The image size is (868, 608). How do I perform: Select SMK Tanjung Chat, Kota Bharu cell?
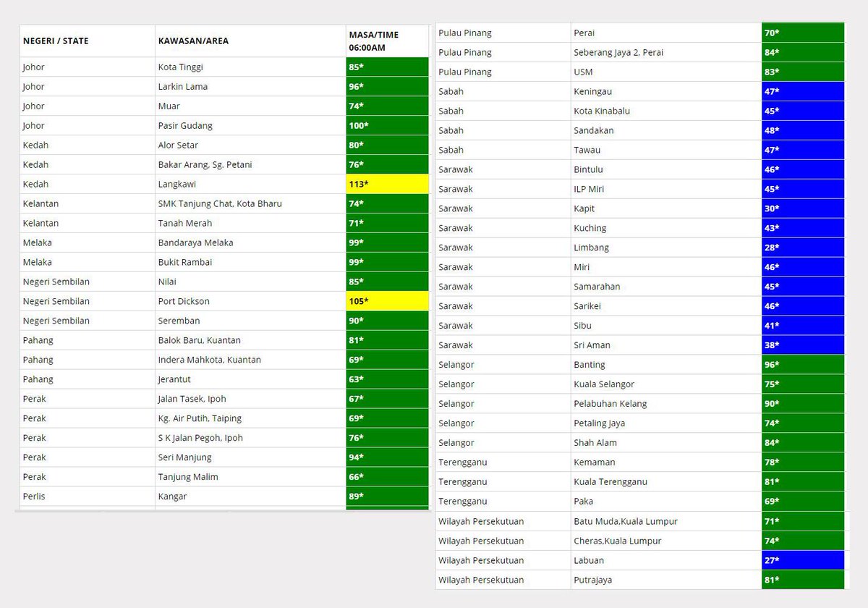tap(250, 204)
